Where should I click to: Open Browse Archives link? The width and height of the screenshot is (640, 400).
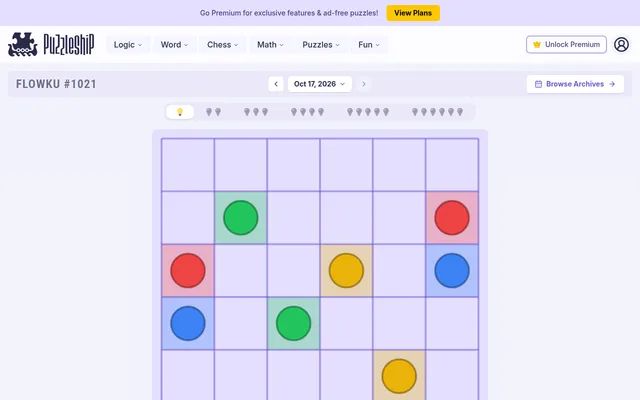click(x=575, y=84)
